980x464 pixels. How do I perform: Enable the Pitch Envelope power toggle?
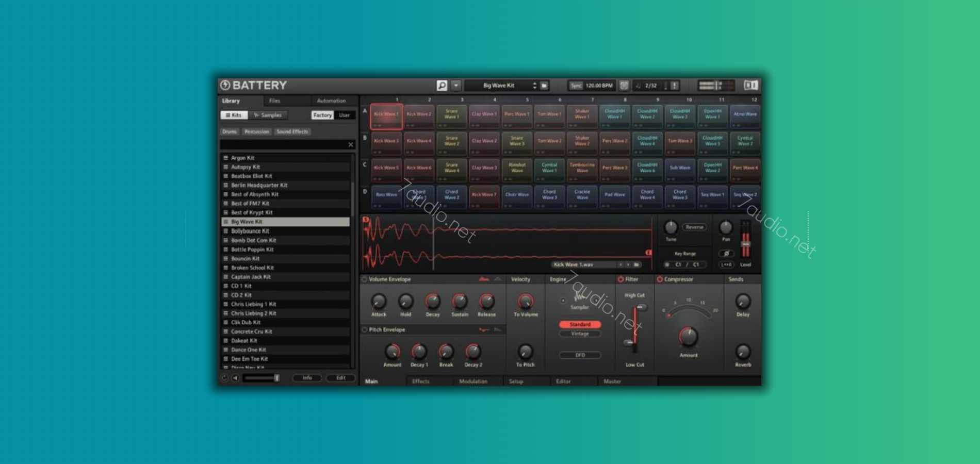click(365, 329)
